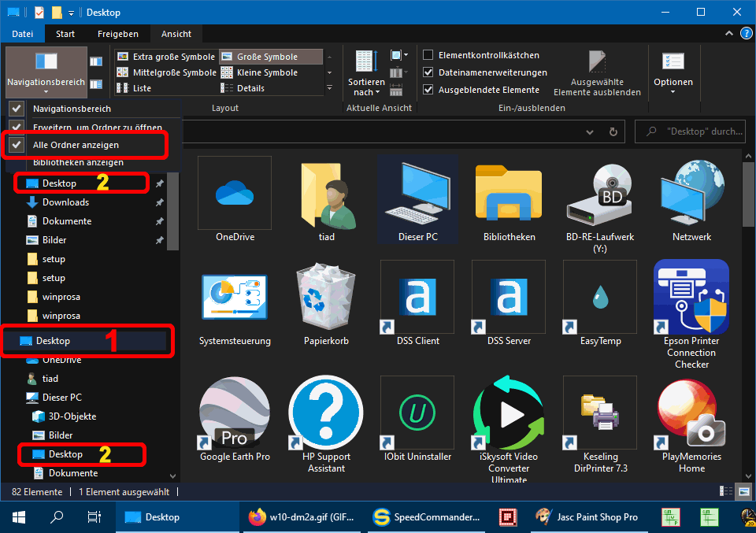Select the Google Earth Pro shortcut
Image resolution: width=756 pixels, height=533 pixels.
[235, 413]
